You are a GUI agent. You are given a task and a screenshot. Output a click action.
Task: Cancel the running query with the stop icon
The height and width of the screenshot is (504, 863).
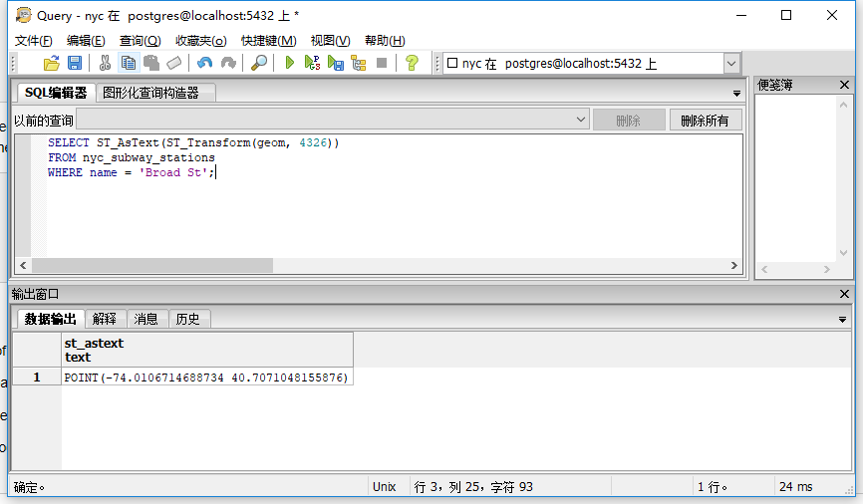click(x=382, y=64)
